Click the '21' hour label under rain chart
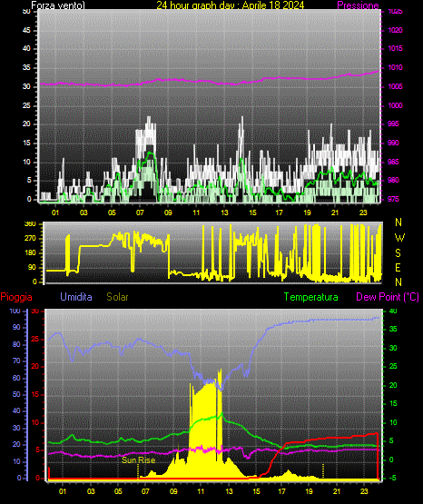423x504 pixels. (337, 491)
